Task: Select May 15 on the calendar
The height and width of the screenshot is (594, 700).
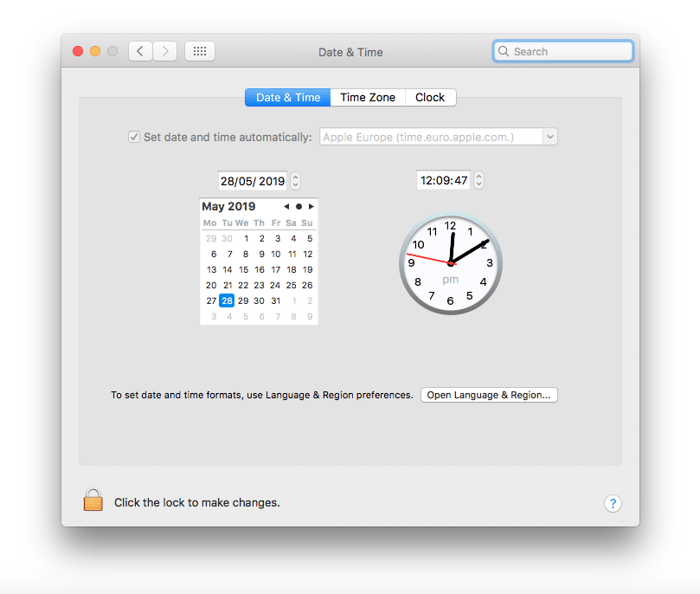Action: coord(243,269)
